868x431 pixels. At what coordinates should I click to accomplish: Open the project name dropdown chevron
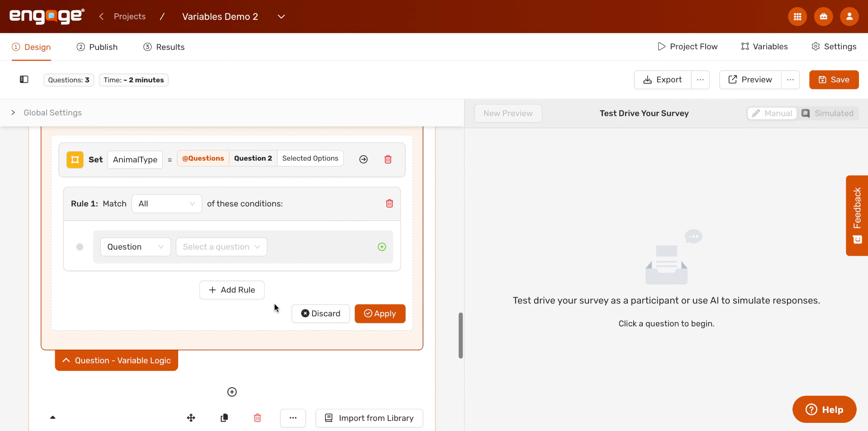point(281,17)
